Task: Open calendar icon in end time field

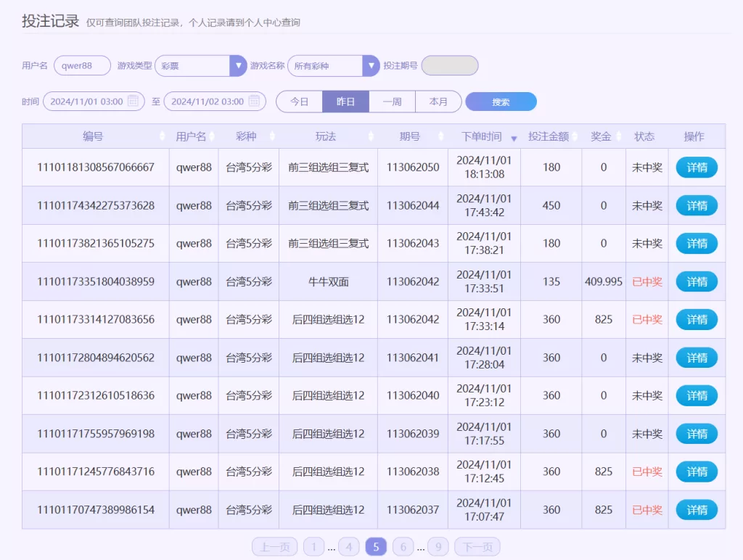Action: point(255,101)
